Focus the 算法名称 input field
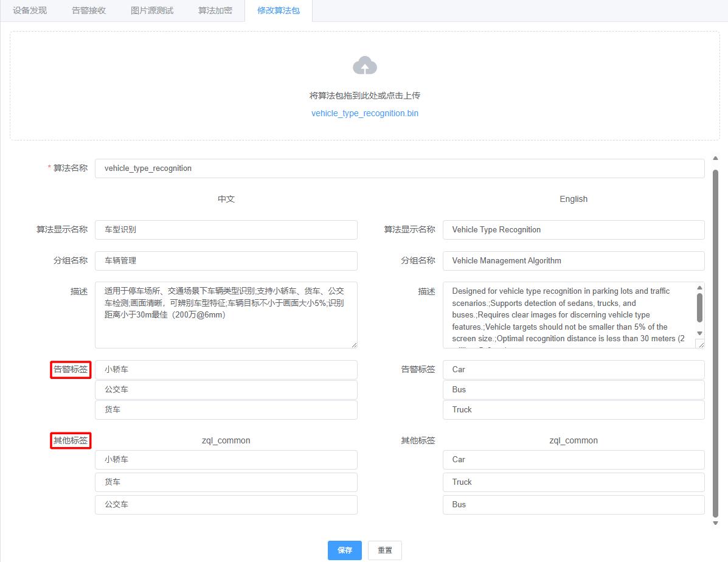 tap(399, 168)
